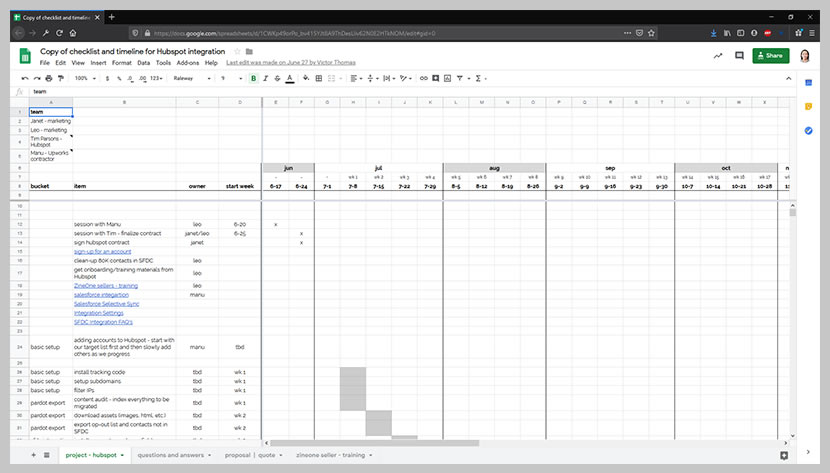The width and height of the screenshot is (830, 473).
Task: Switch to questions and answers sheet
Action: 170,455
